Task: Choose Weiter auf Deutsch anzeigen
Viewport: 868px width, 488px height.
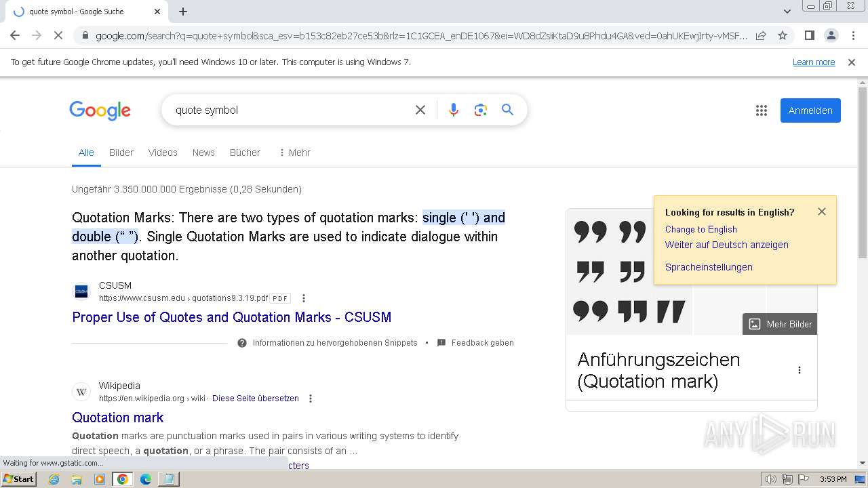Action: point(727,245)
